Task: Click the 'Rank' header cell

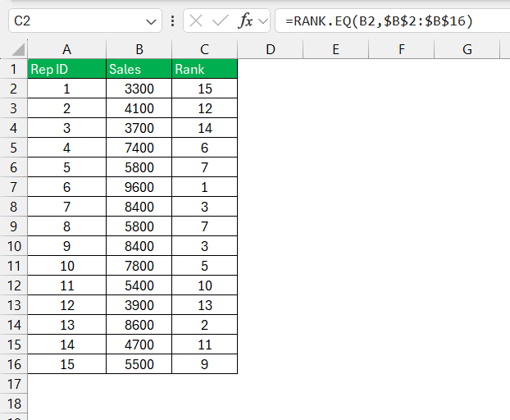Action: click(205, 69)
